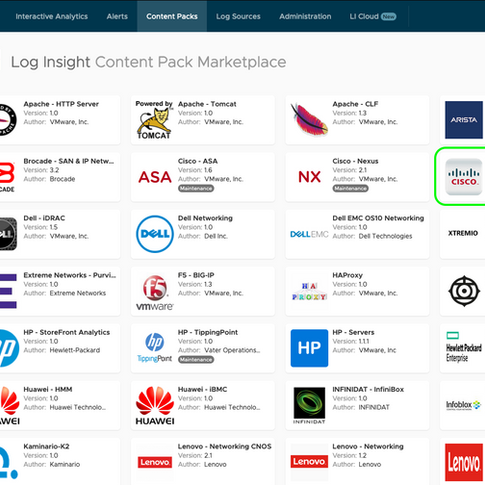The image size is (485, 485).
Task: Select the highlighted Cisco logo tile
Action: click(x=464, y=177)
